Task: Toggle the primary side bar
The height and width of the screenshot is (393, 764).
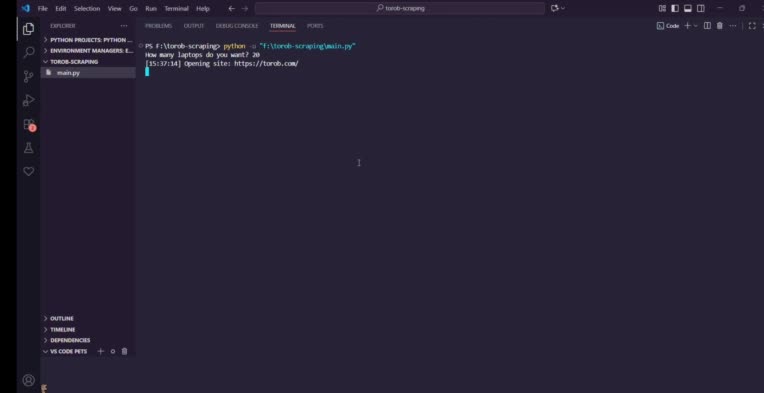Action: click(x=675, y=8)
